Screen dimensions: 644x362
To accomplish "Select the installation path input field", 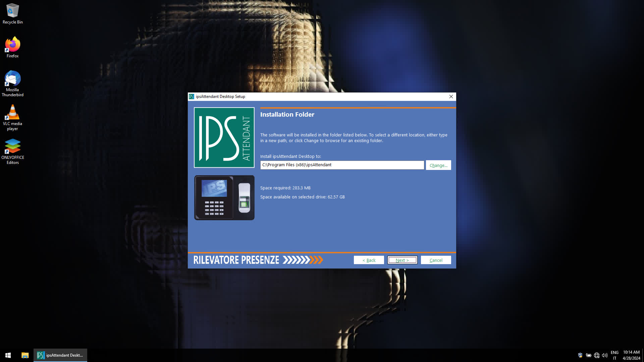I will 342,165.
